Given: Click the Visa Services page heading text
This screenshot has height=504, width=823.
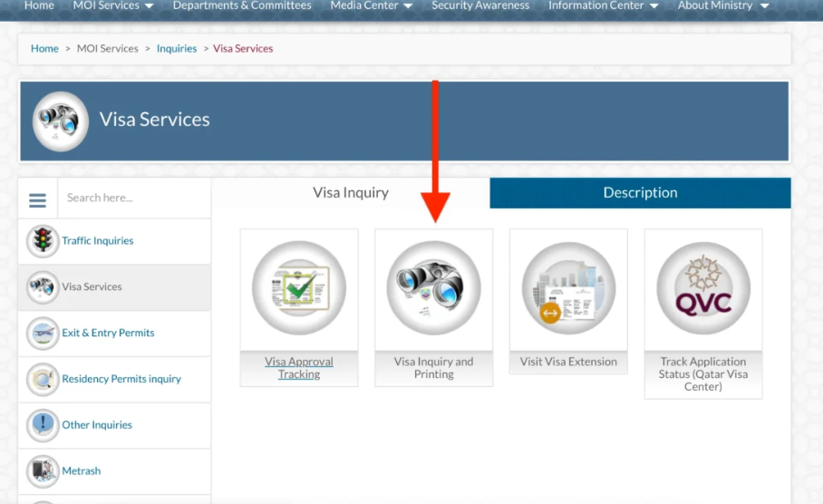Looking at the screenshot, I should point(155,120).
